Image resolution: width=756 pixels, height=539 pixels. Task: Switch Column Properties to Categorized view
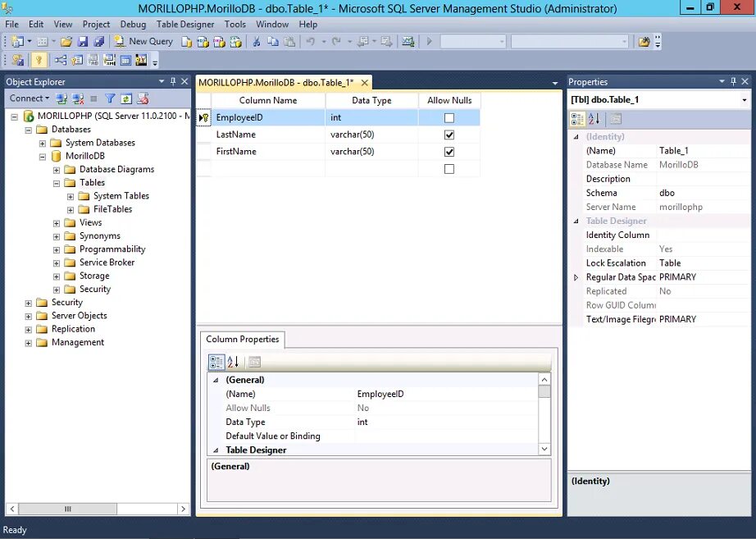tap(216, 362)
